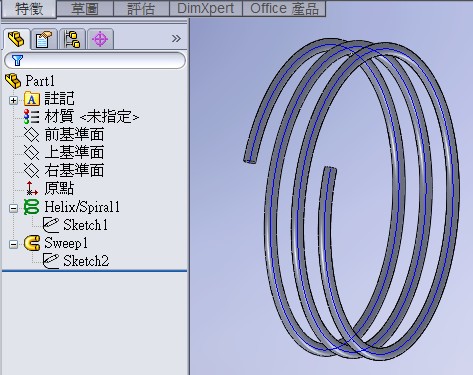Select Sweep1 feature name
This screenshot has height=375, width=473.
coord(66,243)
